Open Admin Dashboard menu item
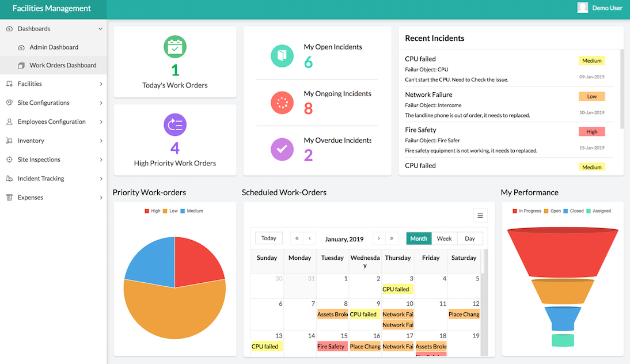 [54, 47]
